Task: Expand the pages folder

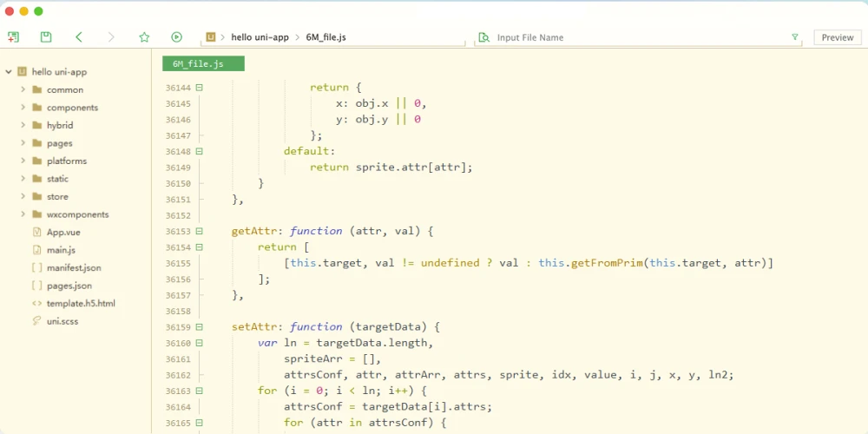Action: (x=23, y=143)
